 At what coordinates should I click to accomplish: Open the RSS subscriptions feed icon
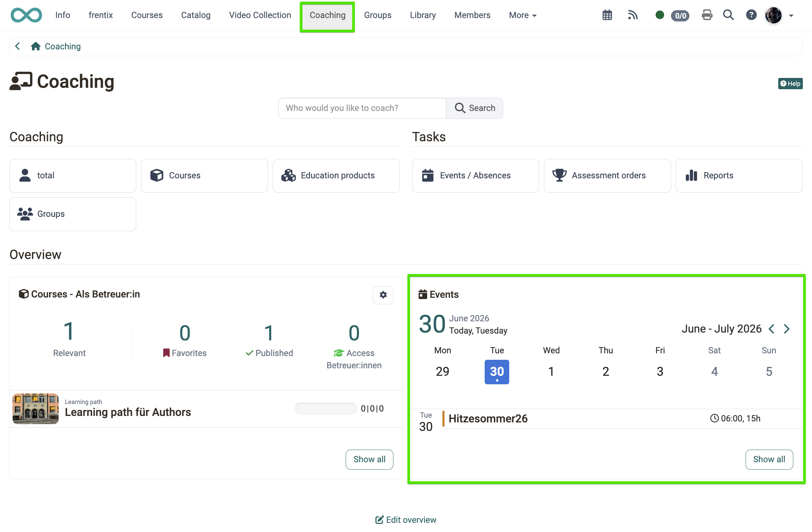click(633, 15)
